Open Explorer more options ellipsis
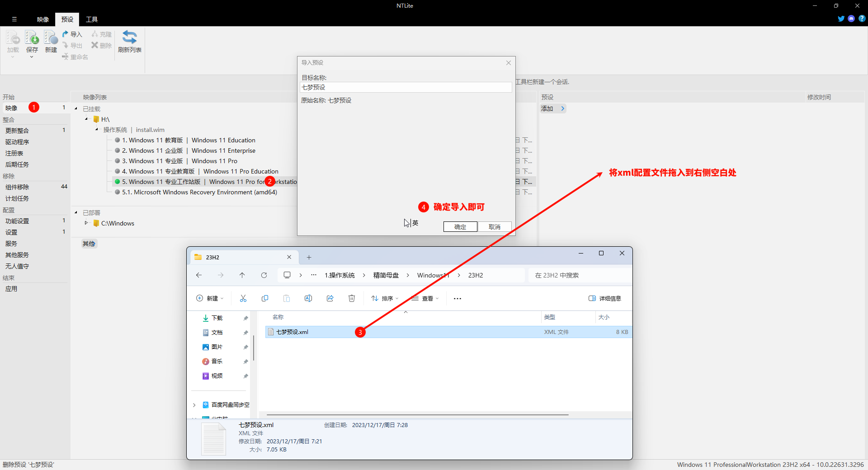868x470 pixels. pyautogui.click(x=458, y=298)
